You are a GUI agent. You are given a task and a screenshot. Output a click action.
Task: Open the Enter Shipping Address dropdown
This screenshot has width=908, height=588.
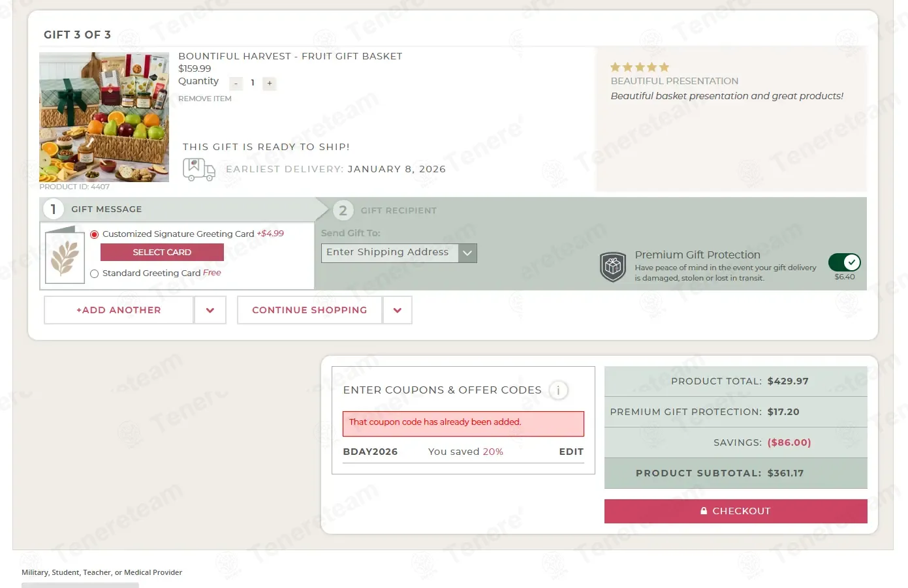(399, 253)
